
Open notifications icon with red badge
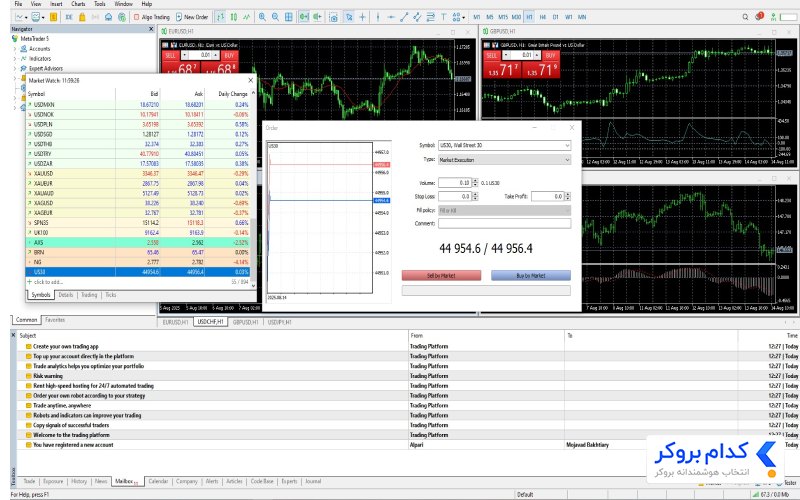759,16
